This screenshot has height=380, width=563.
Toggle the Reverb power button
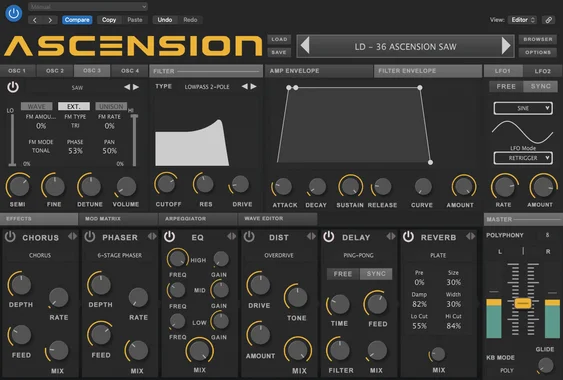(x=408, y=237)
